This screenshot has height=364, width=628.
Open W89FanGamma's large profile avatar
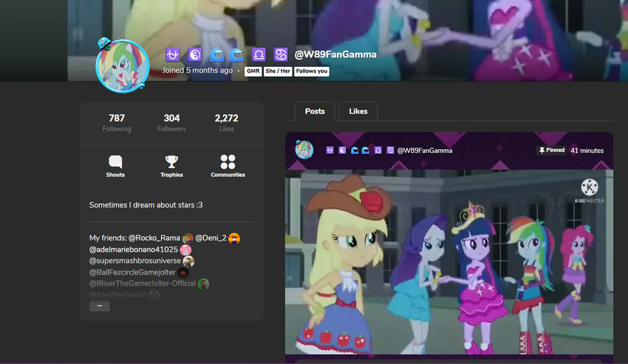pos(123,66)
